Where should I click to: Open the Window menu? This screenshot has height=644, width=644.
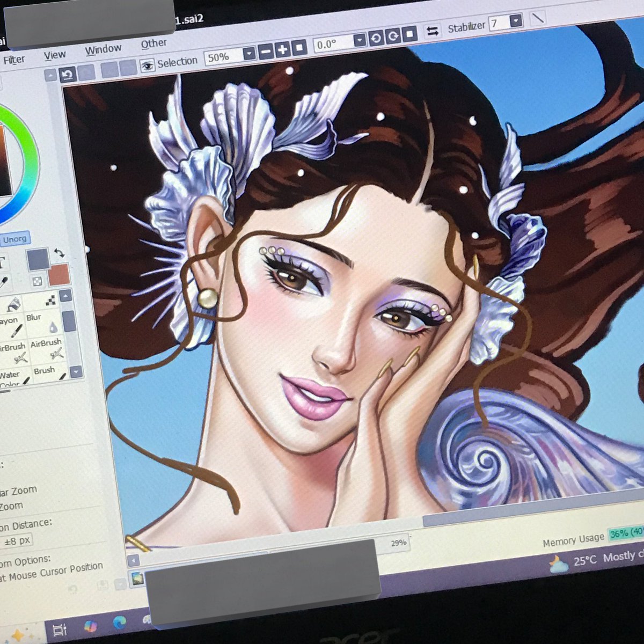click(103, 49)
